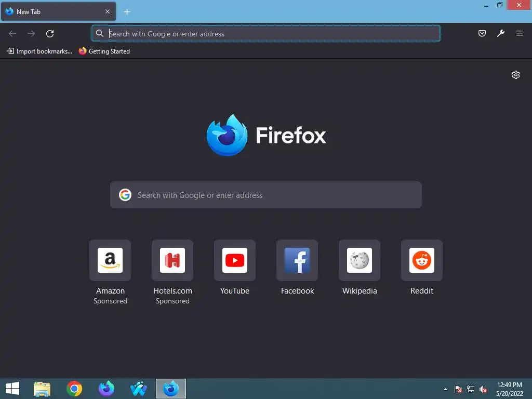Focus the center Google search box
532x399 pixels.
(x=266, y=195)
